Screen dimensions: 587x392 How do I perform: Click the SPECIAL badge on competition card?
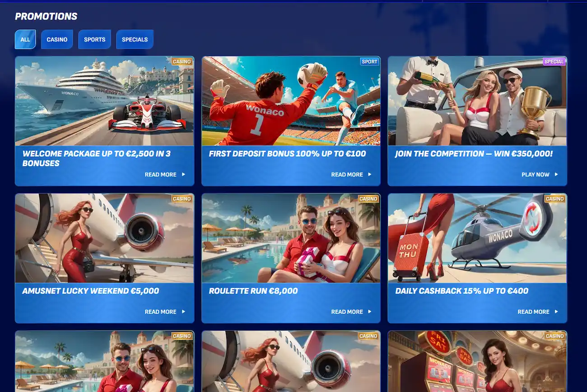tap(554, 61)
